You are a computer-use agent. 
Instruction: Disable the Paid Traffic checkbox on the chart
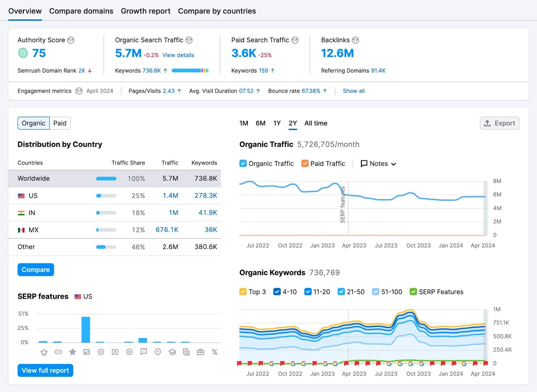(x=305, y=163)
